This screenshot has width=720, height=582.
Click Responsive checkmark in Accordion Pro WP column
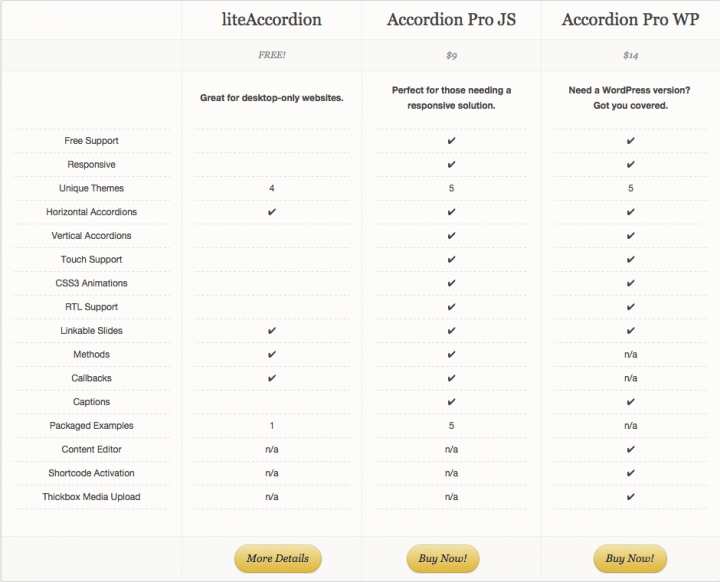coord(630,165)
